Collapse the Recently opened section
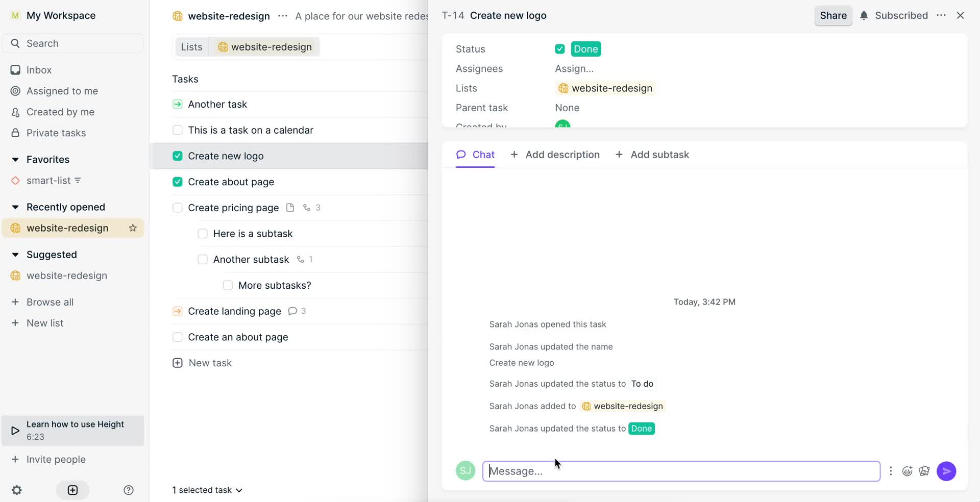The image size is (980, 502). (15, 207)
